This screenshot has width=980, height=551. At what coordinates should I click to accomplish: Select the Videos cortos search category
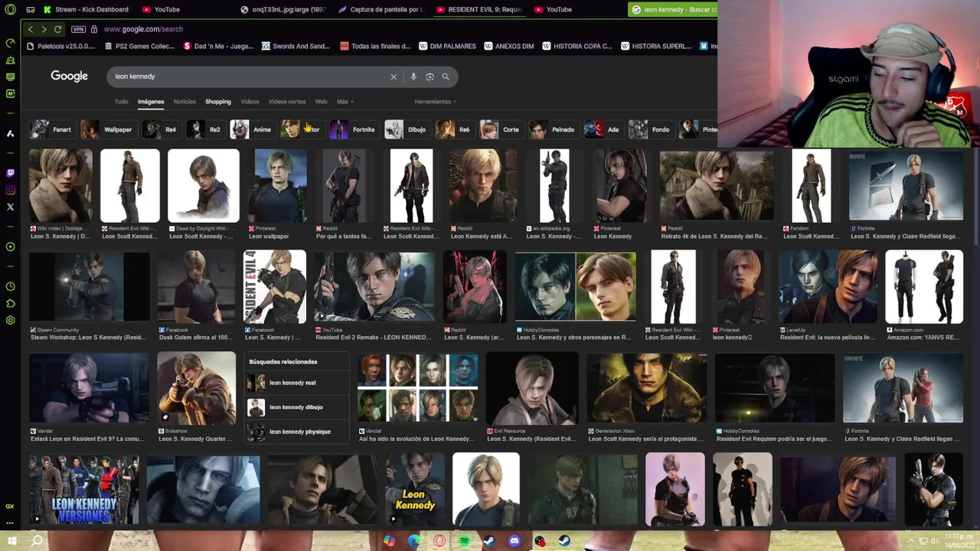click(287, 101)
